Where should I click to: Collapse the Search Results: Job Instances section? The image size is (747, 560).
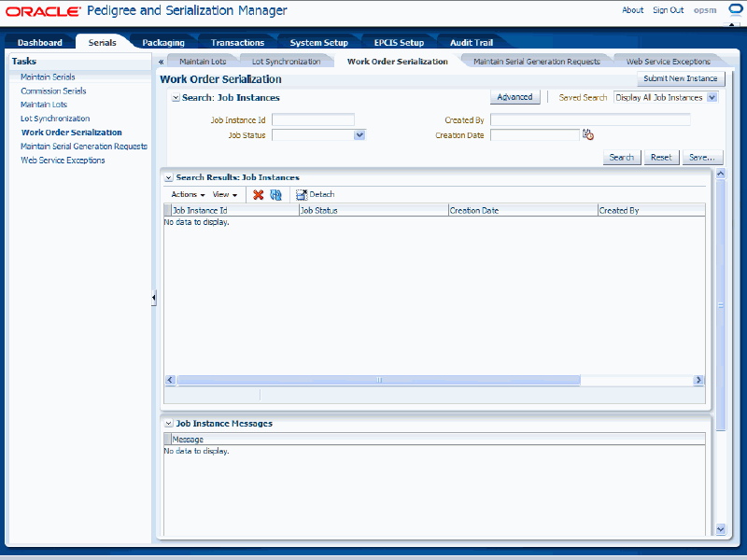(x=169, y=177)
